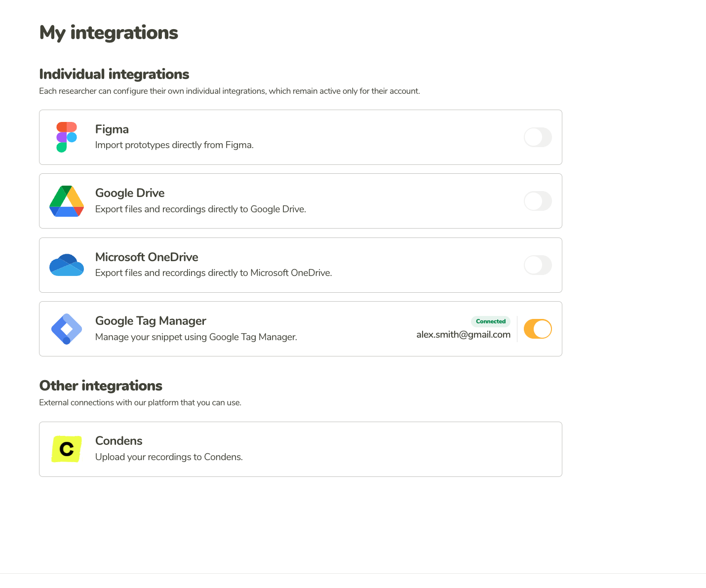Click 'Upload your recordings to Condens.' description
Viewport: 706px width, 588px height.
pos(169,457)
